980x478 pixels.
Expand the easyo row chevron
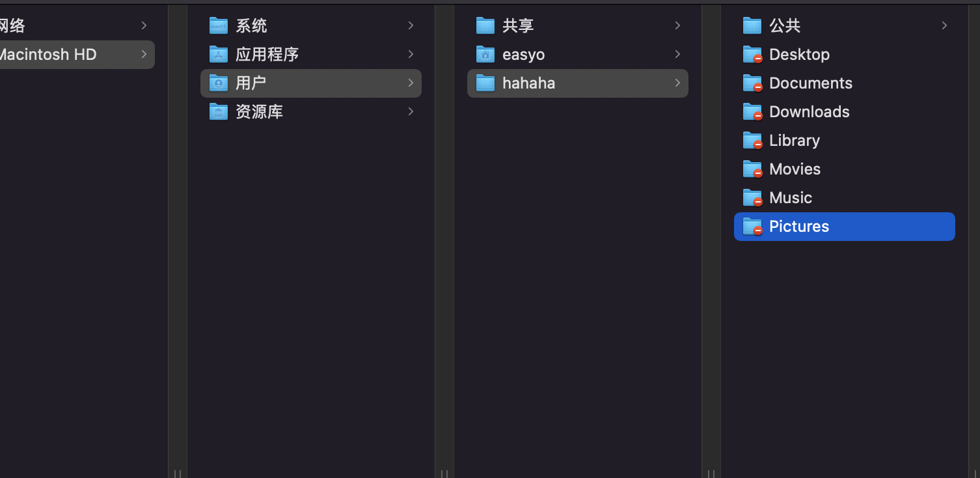(677, 54)
